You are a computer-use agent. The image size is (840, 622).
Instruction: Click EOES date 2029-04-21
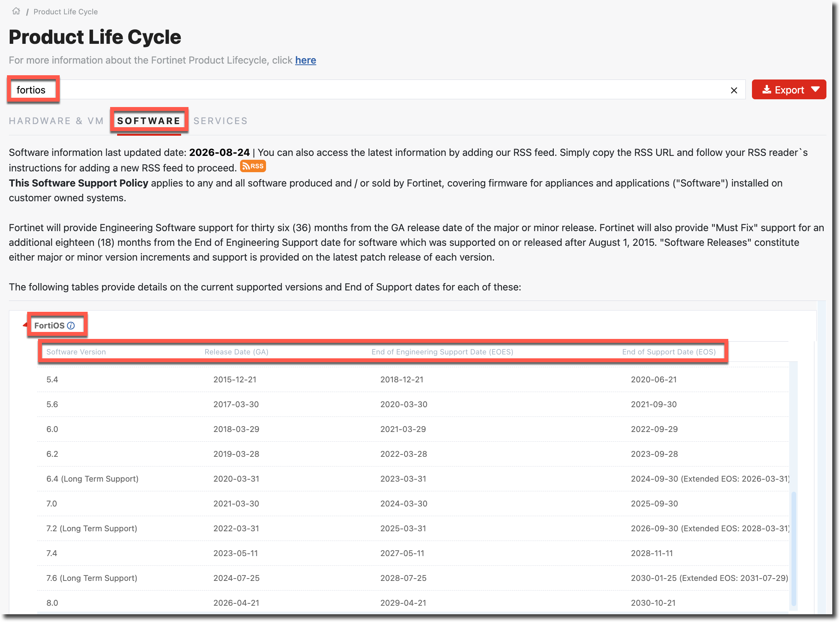pyautogui.click(x=403, y=603)
